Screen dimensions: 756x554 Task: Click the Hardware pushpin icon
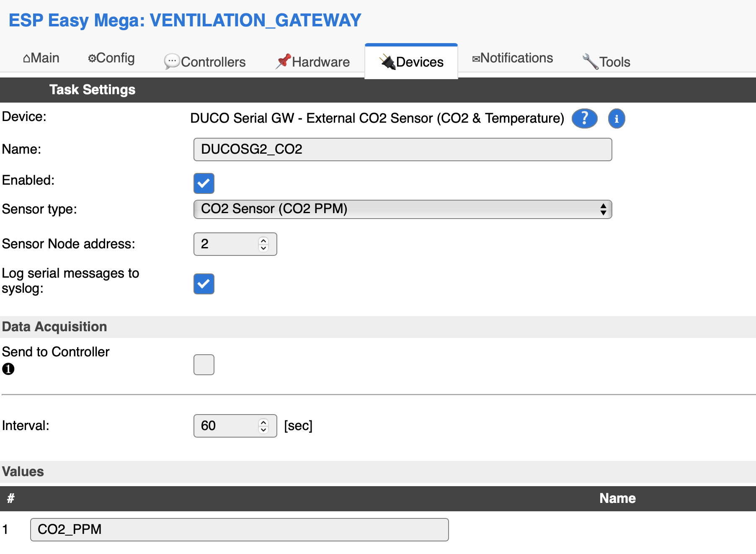click(284, 61)
